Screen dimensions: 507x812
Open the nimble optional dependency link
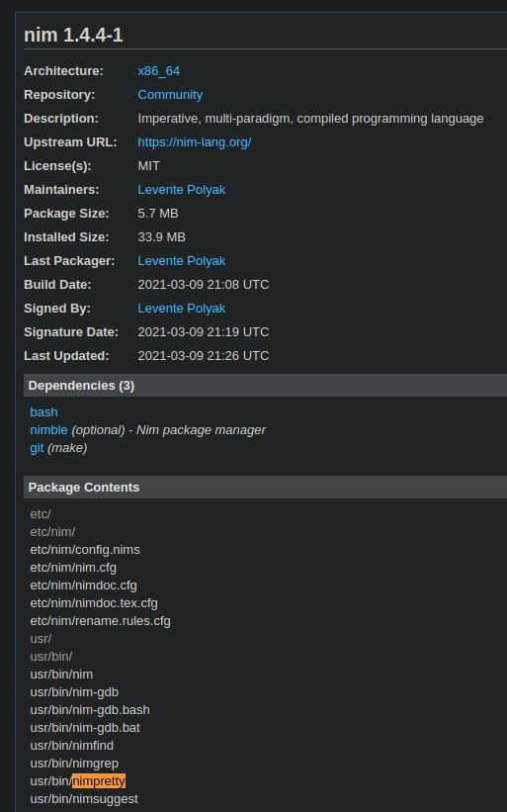(x=48, y=430)
